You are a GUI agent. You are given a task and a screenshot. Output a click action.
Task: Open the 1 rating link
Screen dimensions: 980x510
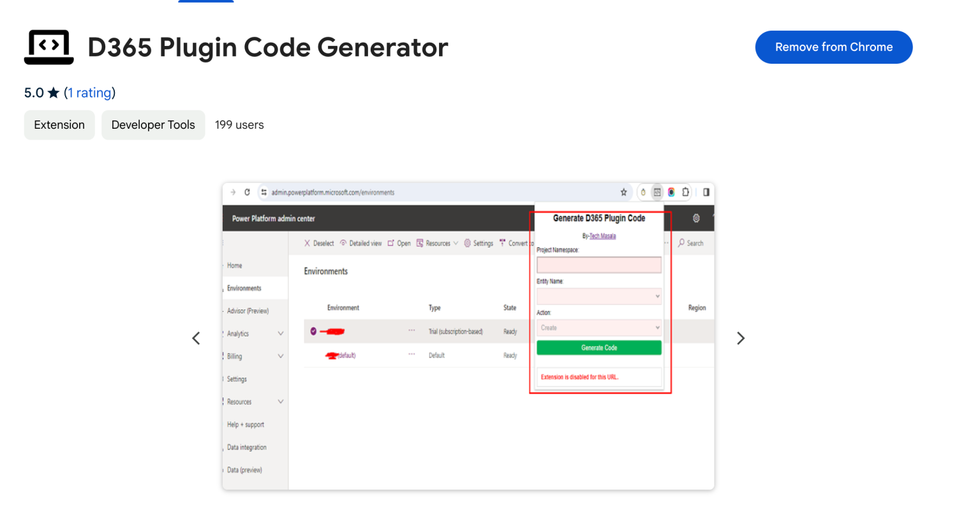(x=90, y=92)
